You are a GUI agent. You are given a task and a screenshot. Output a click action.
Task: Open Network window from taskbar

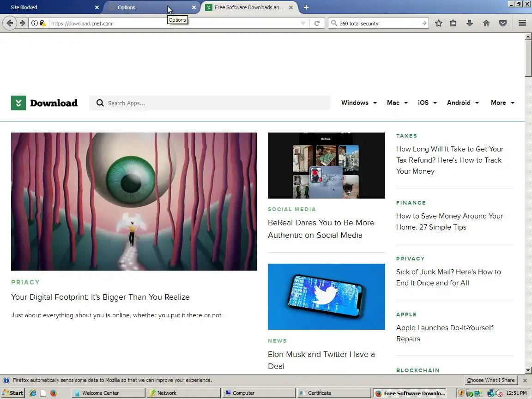[x=183, y=393]
